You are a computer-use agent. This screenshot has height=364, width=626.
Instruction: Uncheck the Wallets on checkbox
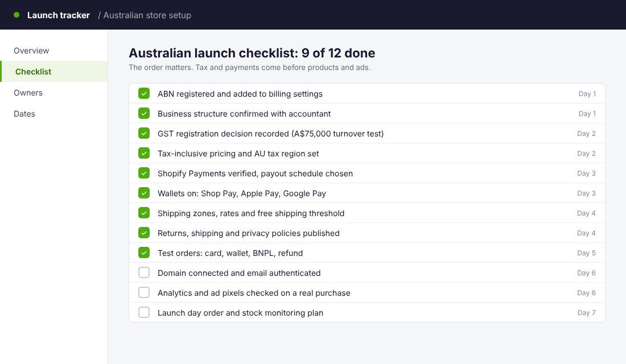click(144, 193)
